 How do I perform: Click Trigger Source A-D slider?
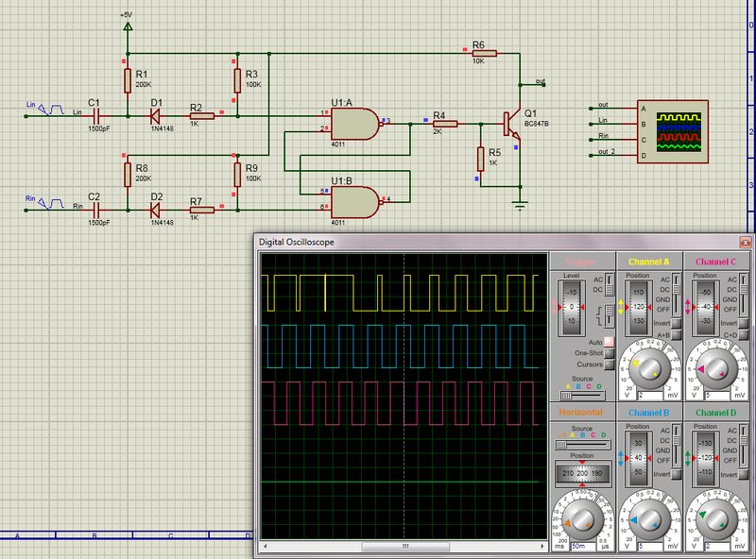click(x=582, y=395)
